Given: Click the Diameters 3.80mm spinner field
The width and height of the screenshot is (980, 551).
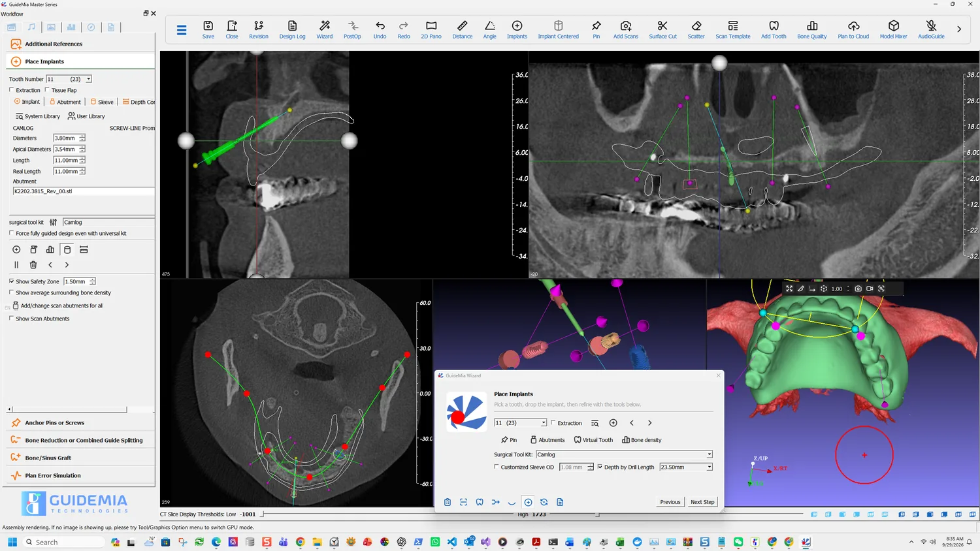Looking at the screenshot, I should point(69,138).
